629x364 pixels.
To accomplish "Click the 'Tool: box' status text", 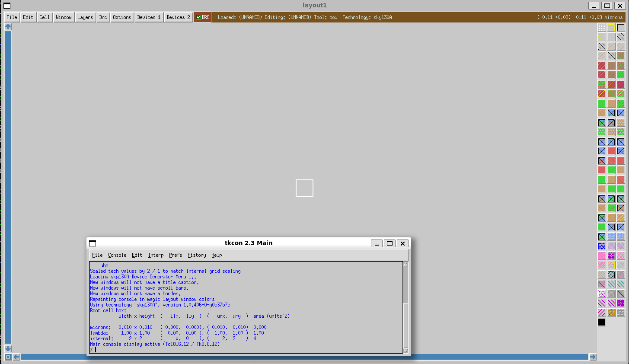I will pos(326,17).
